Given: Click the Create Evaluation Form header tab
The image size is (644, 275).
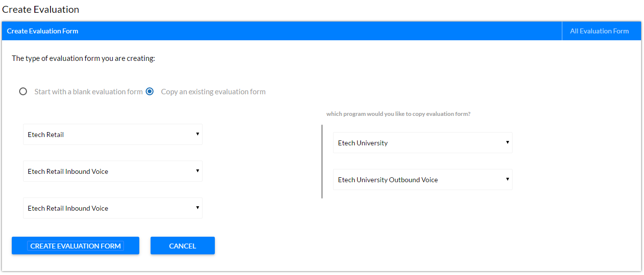Looking at the screenshot, I should point(43,31).
